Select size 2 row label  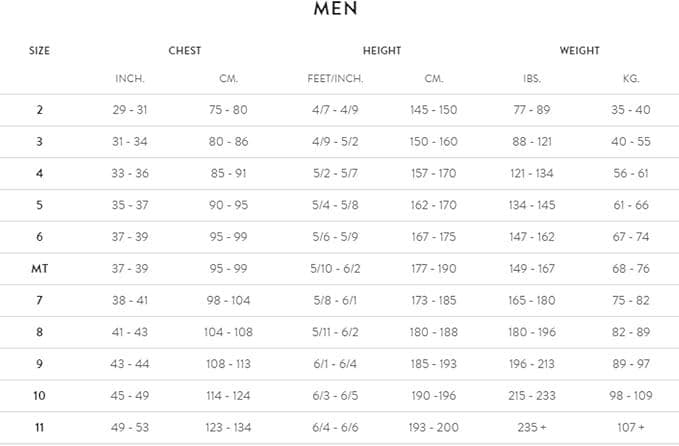40,110
